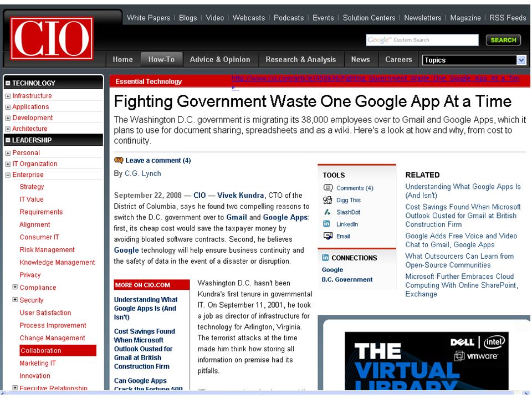Screen dimensions: 532x399
Task: Open the Advice & Opinion tab
Action: [220, 59]
